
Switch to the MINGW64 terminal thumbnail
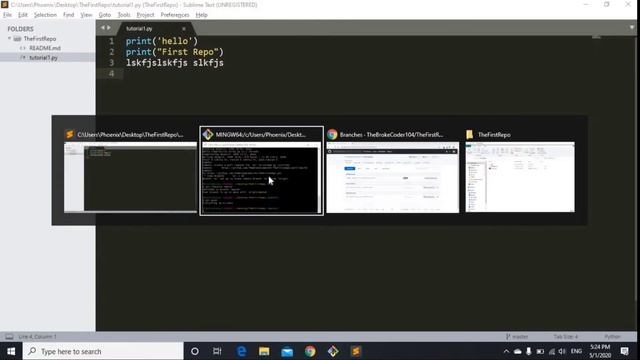click(x=261, y=178)
